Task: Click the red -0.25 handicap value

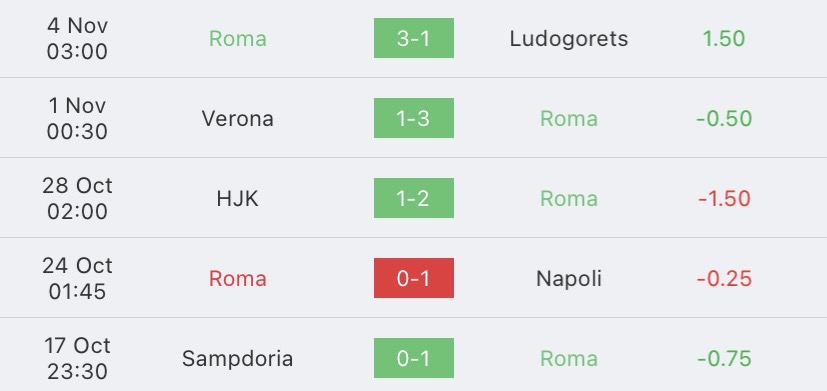Action: 724,279
